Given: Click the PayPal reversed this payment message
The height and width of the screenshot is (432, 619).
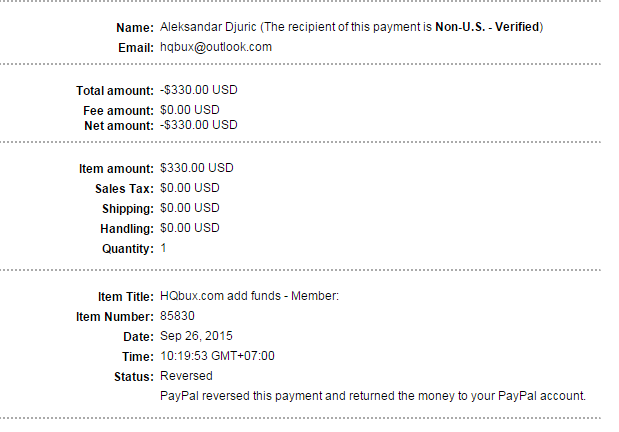Looking at the screenshot, I should (x=372, y=396).
